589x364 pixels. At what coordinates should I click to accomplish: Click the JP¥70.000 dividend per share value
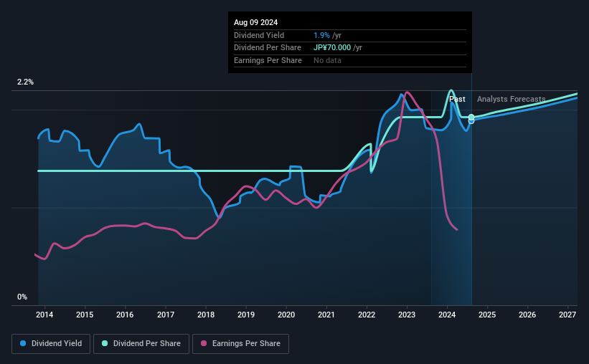click(x=332, y=48)
